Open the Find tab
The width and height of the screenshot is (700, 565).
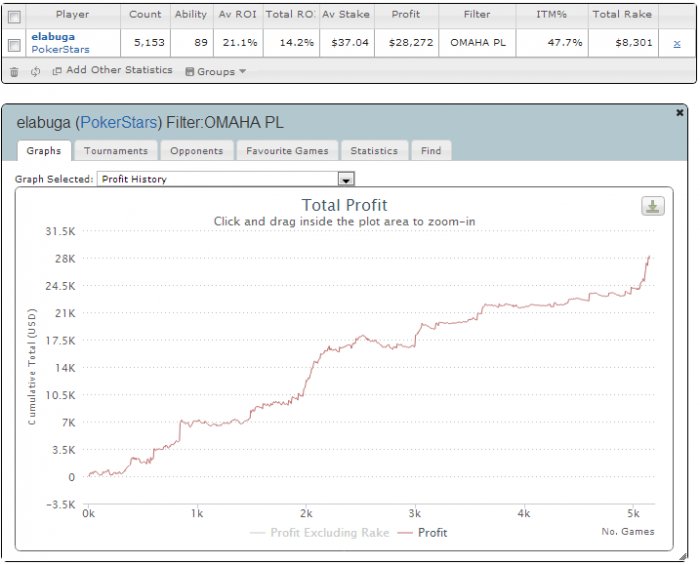tap(431, 151)
